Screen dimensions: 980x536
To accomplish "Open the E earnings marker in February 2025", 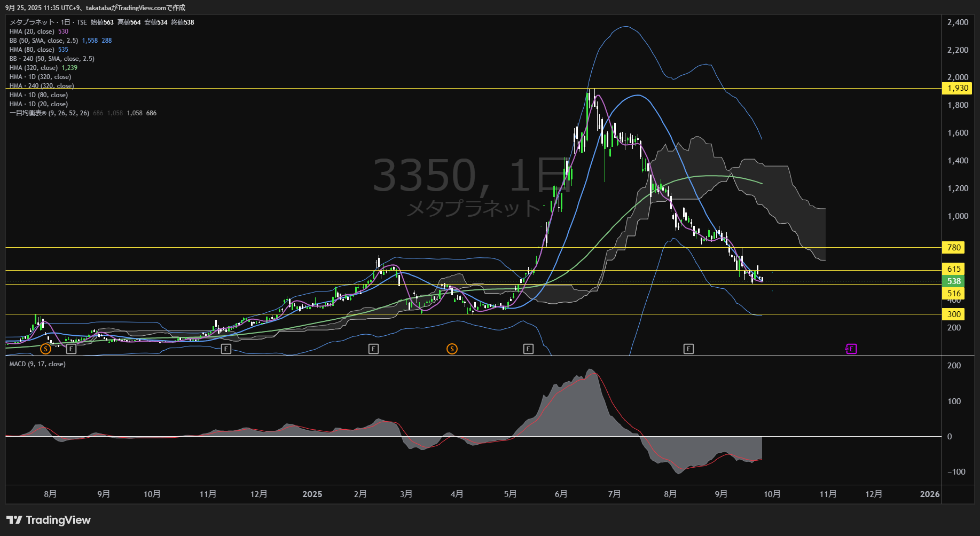I will 373,349.
